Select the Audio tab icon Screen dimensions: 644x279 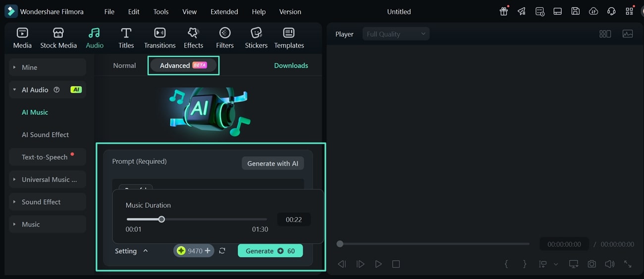tap(94, 33)
